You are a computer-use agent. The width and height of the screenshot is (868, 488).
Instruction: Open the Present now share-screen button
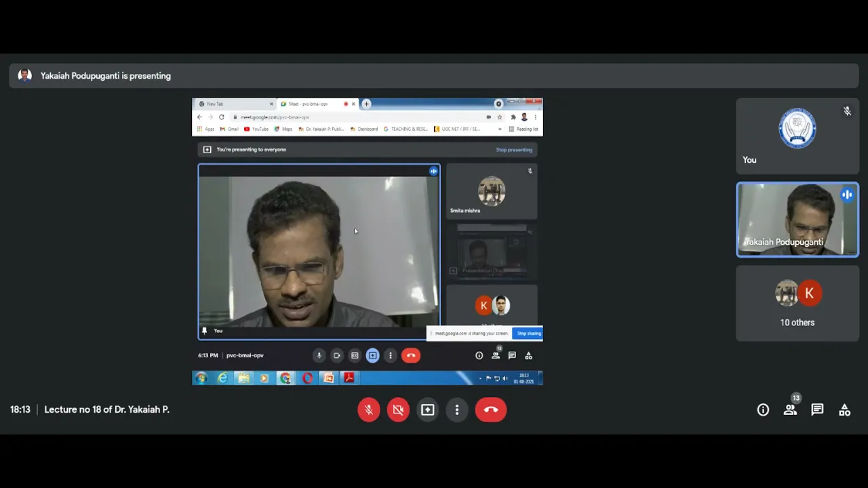click(x=427, y=409)
